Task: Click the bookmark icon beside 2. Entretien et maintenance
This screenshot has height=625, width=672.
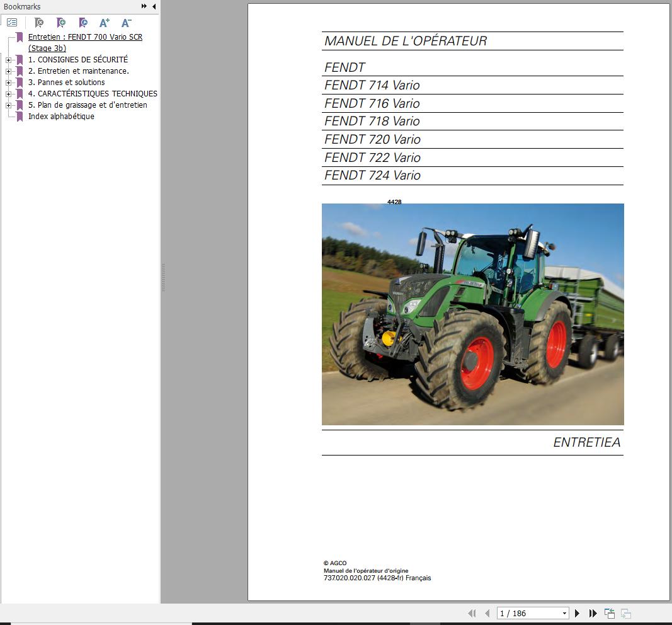Action: click(20, 71)
